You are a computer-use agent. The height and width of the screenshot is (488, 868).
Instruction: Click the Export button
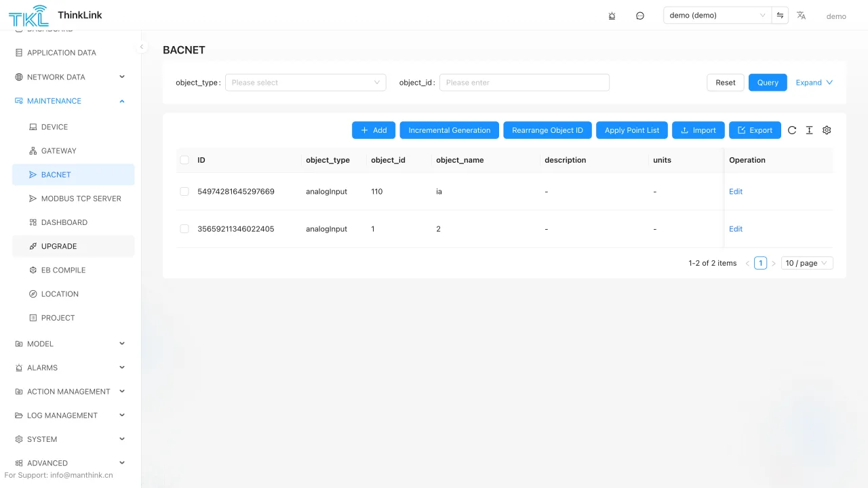(x=755, y=130)
